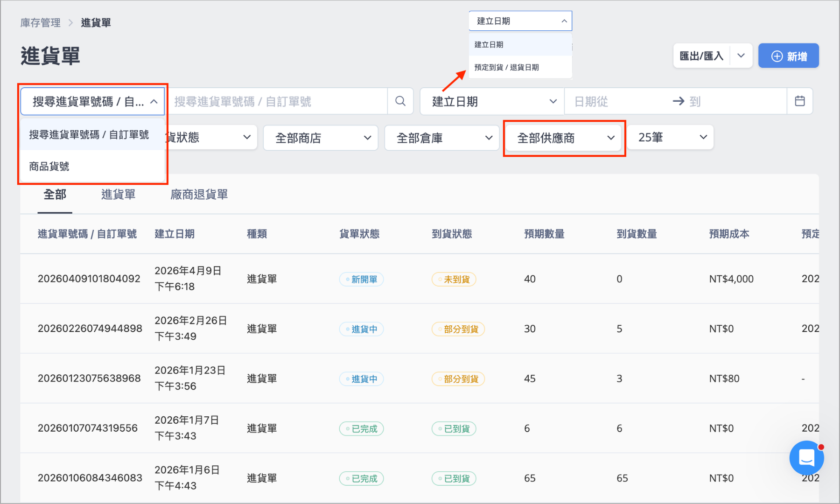Click the 新開單 status badge
Image resolution: width=840 pixels, height=504 pixels.
[361, 280]
